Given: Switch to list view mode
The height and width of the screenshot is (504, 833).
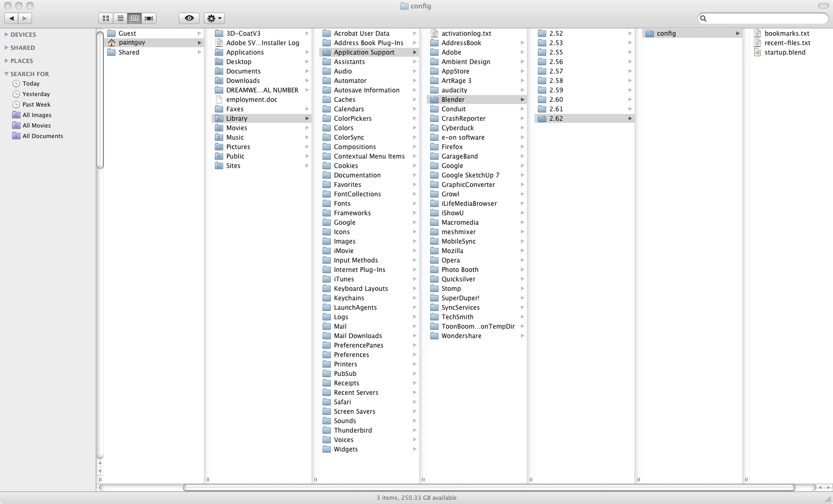Looking at the screenshot, I should coord(120,18).
